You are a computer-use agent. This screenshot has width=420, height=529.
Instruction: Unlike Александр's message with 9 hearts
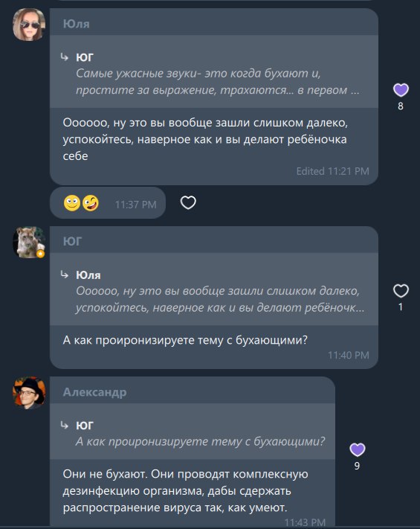[x=358, y=449]
